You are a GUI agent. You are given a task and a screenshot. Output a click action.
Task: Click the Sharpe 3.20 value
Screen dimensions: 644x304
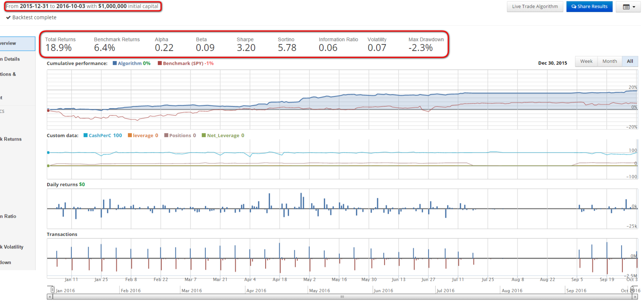pyautogui.click(x=246, y=48)
